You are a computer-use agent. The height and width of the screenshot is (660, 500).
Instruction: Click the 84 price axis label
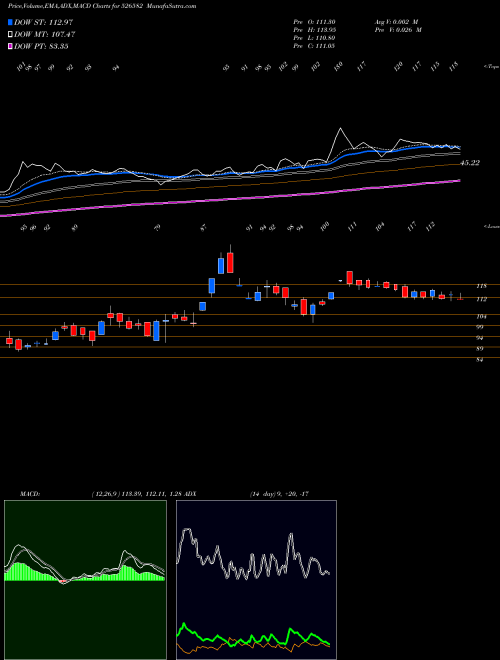[x=480, y=360]
